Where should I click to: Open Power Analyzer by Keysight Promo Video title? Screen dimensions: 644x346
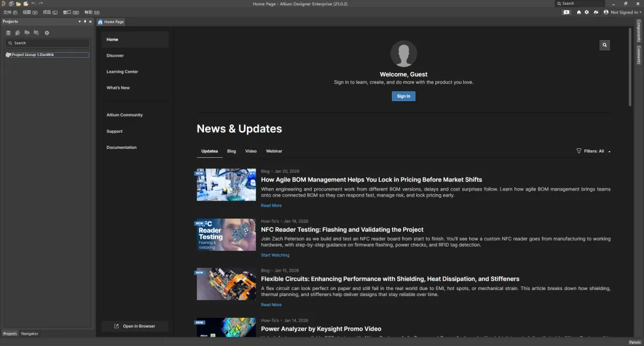(321, 329)
